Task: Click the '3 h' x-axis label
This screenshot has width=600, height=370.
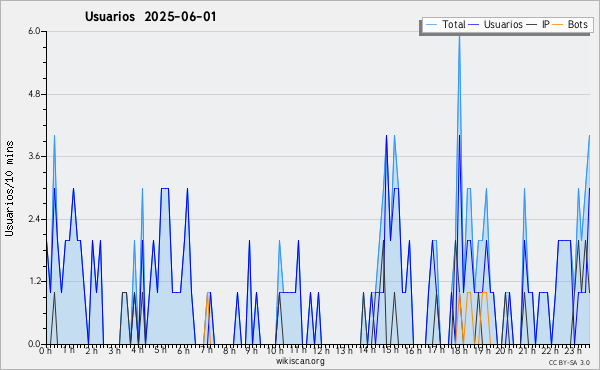Action: pos(114,351)
